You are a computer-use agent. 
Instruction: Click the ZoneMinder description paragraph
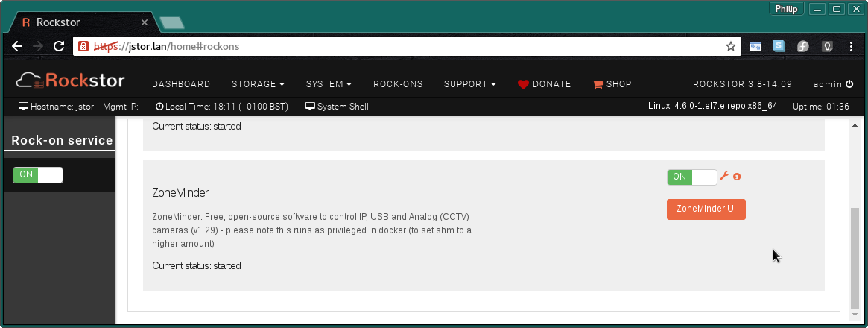click(x=311, y=230)
